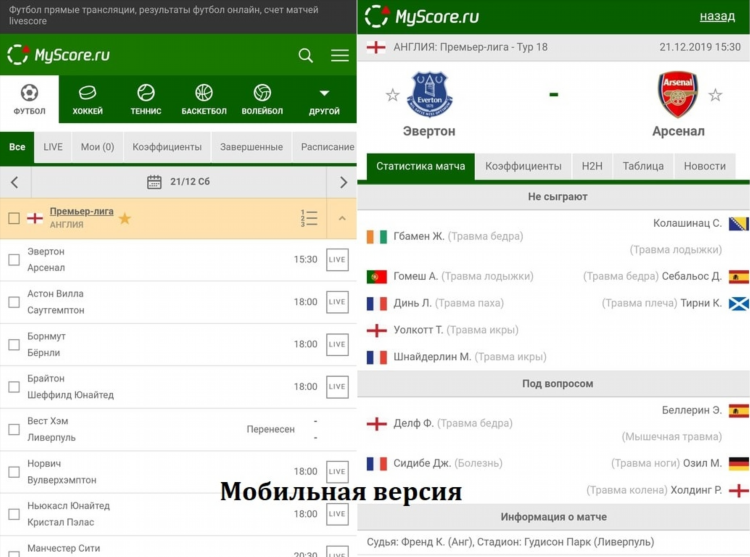Check the Ньюкасл Кристал Пэлас checkbox
Screen dimensions: 750x557
point(14,514)
